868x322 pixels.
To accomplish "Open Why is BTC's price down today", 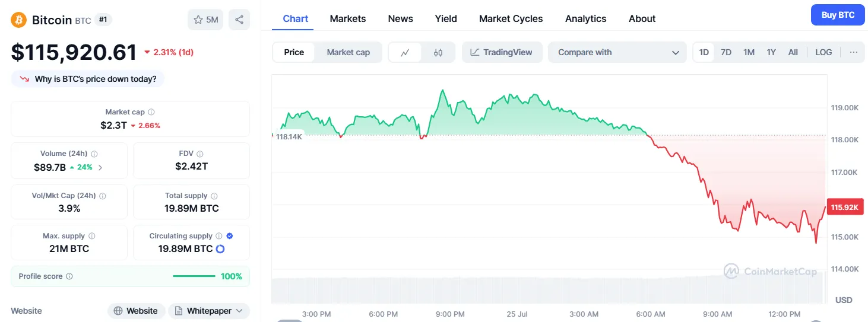I will click(88, 79).
